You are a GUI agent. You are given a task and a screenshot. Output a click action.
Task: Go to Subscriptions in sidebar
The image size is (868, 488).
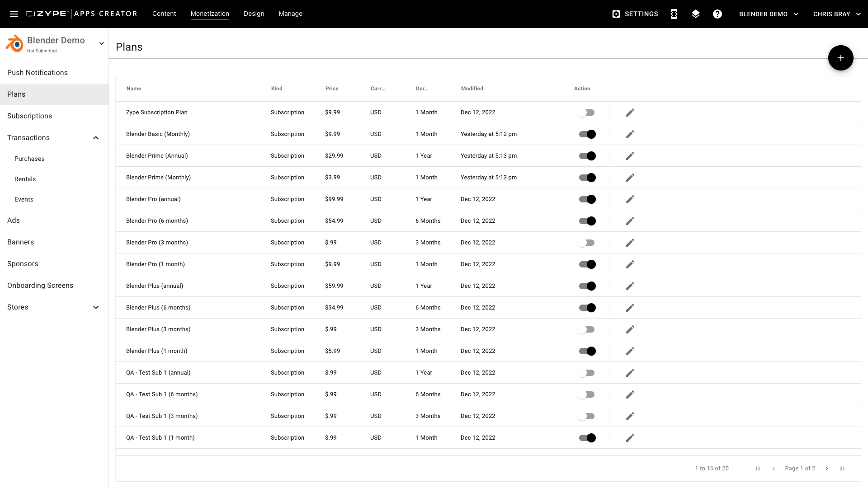click(29, 116)
